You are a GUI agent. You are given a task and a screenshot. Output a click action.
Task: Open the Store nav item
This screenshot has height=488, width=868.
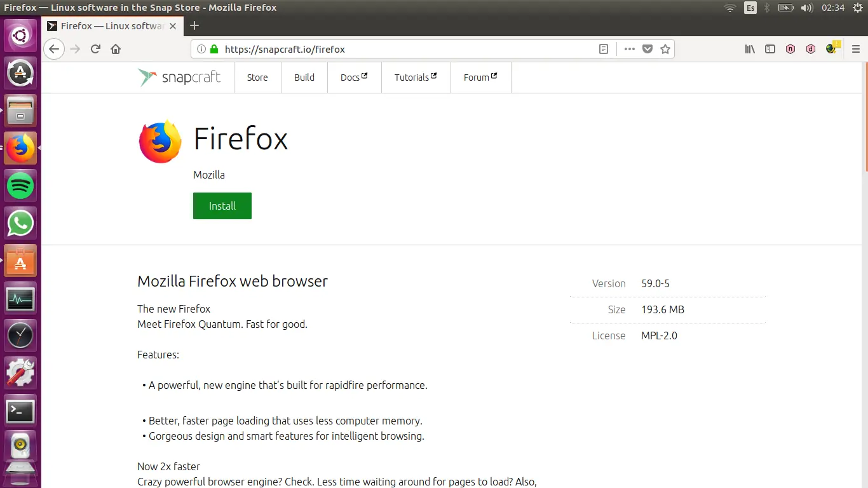click(x=257, y=78)
